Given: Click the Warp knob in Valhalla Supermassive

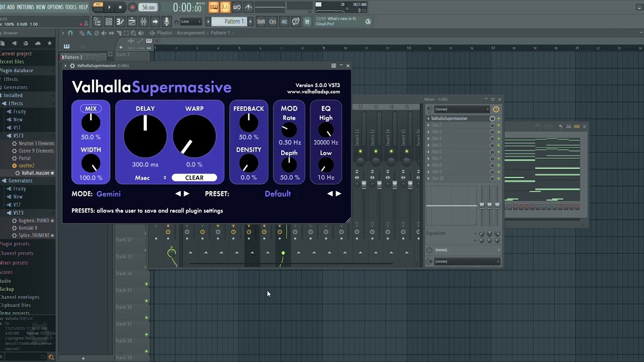Looking at the screenshot, I should coord(194,136).
